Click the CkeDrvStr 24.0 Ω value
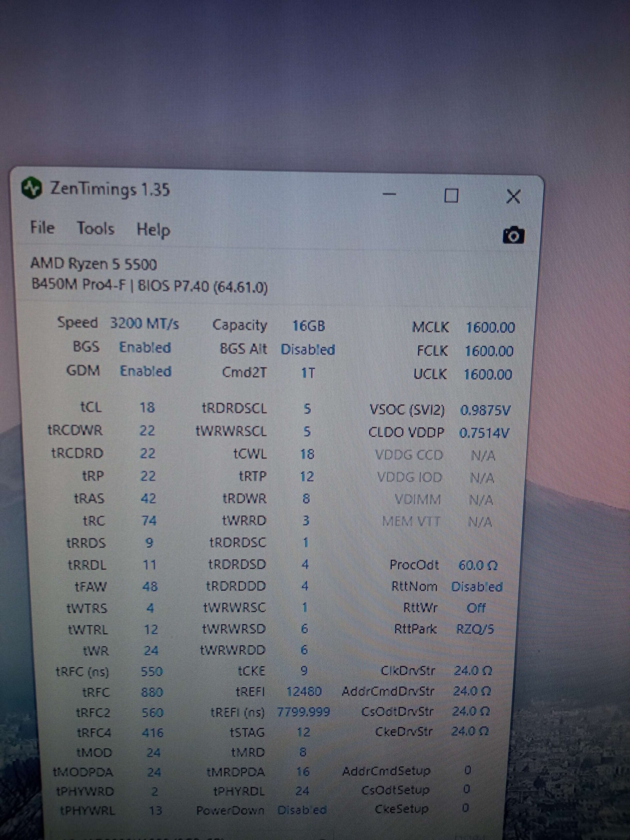Image resolution: width=630 pixels, height=840 pixels. pyautogui.click(x=470, y=731)
